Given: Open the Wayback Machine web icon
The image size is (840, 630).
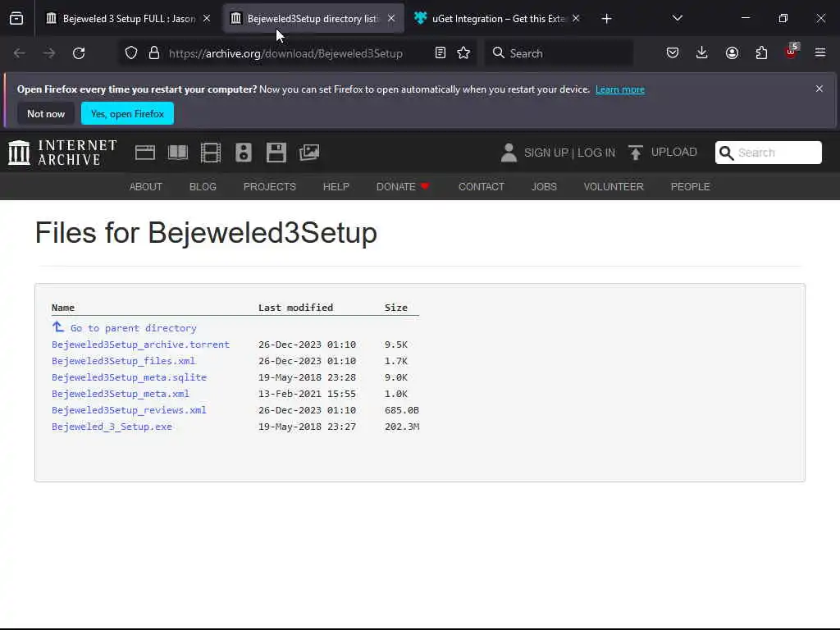Looking at the screenshot, I should coord(145,153).
